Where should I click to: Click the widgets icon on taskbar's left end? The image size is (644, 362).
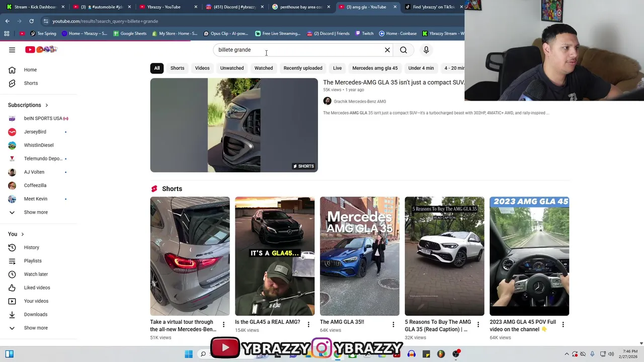pyautogui.click(x=9, y=354)
